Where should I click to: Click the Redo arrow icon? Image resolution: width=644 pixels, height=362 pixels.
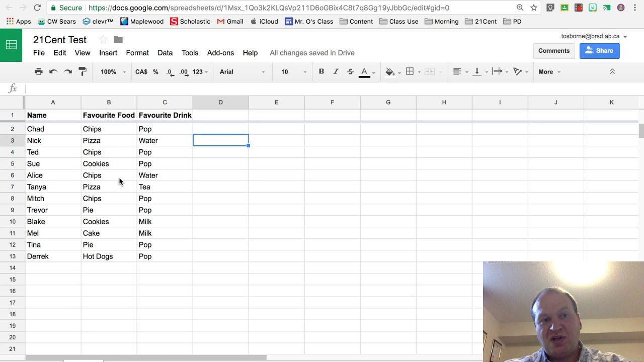[68, 72]
